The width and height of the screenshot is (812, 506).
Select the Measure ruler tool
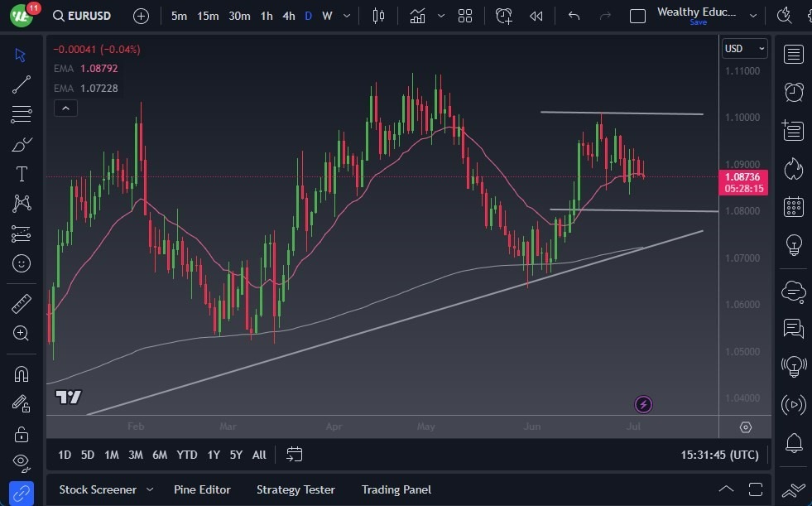coord(22,302)
